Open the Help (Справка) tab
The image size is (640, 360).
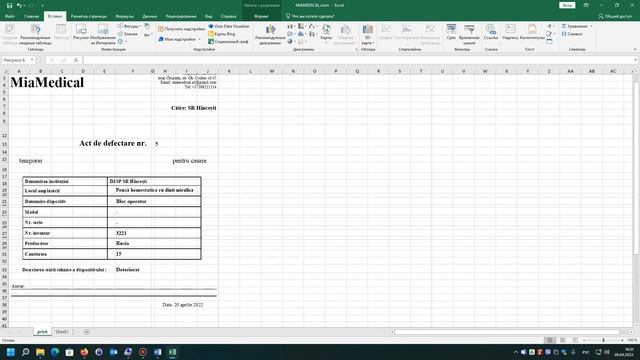click(229, 16)
